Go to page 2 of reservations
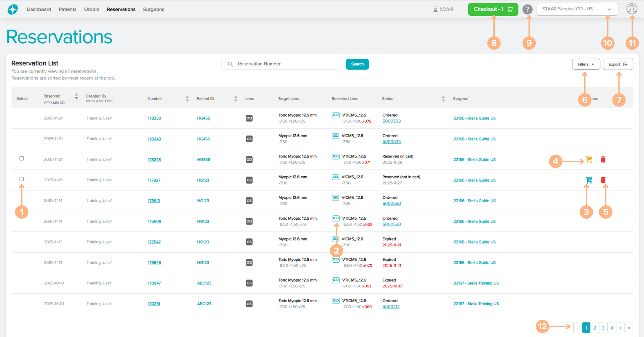The image size is (644, 337). (x=595, y=328)
